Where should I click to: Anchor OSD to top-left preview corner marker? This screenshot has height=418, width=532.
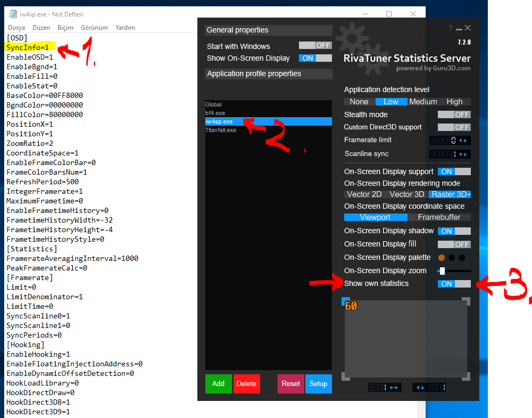point(345,301)
